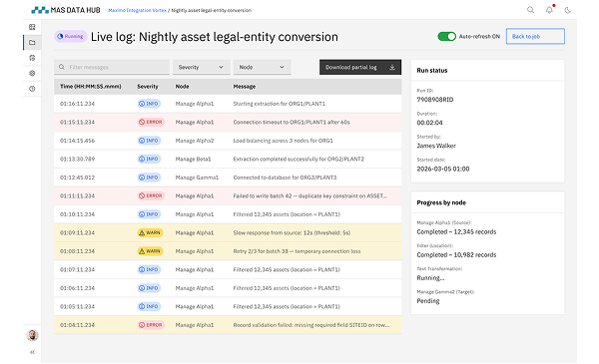
Task: Focus the Filter messages input
Action: (112, 67)
